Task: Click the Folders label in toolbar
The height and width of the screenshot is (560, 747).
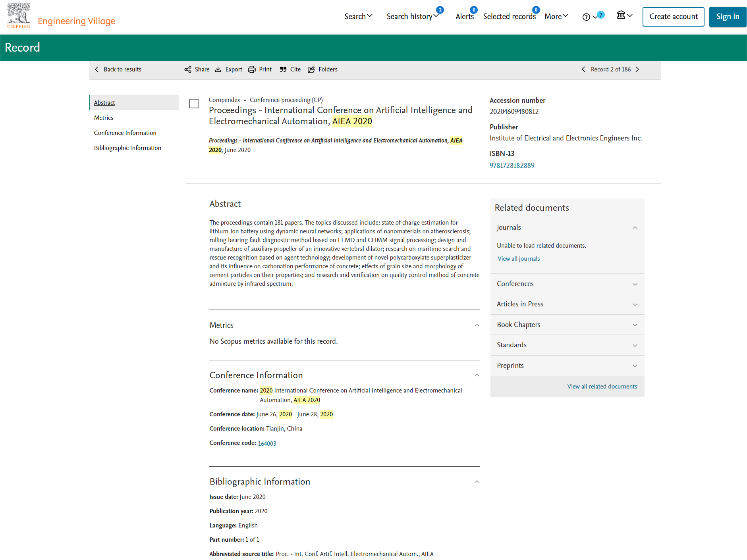Action: coord(328,69)
